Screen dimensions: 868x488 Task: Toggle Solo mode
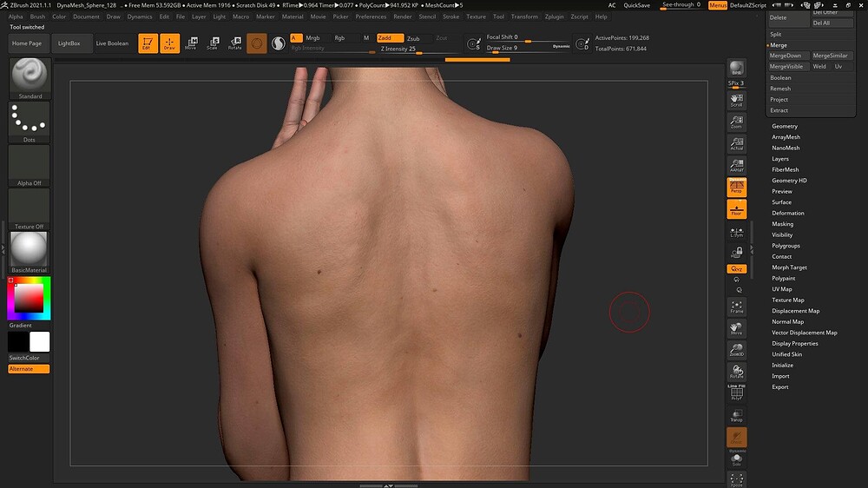click(736, 458)
